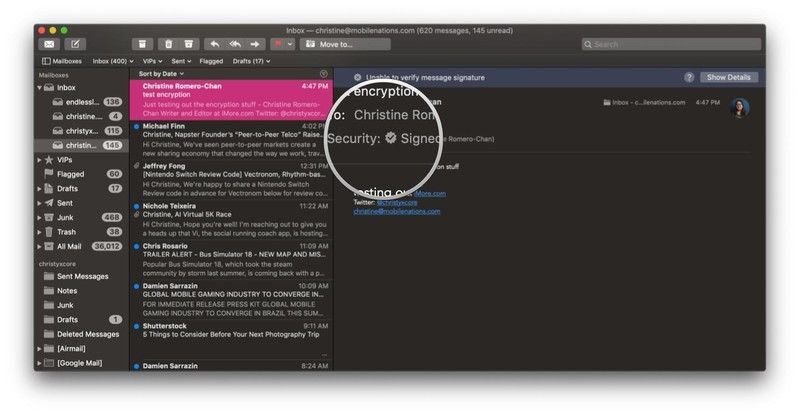This screenshot has height=415, width=800.
Task: Open Damien Sarrazin 10:09 AM email
Action: 232,300
